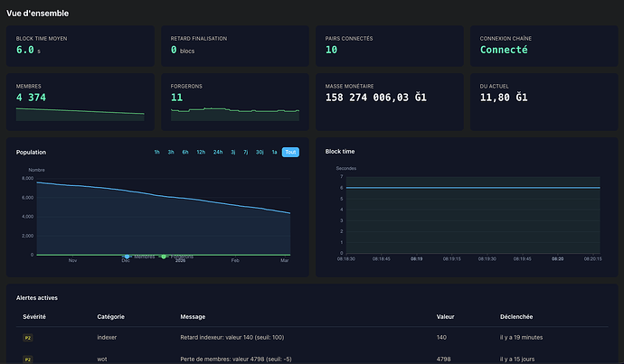Toggle the Membres series in the legend

pyautogui.click(x=139, y=257)
